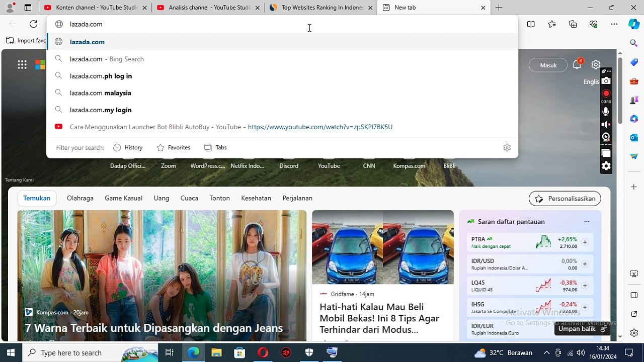
Task: Switch to Top Websites Ranking tab
Action: pos(320,8)
